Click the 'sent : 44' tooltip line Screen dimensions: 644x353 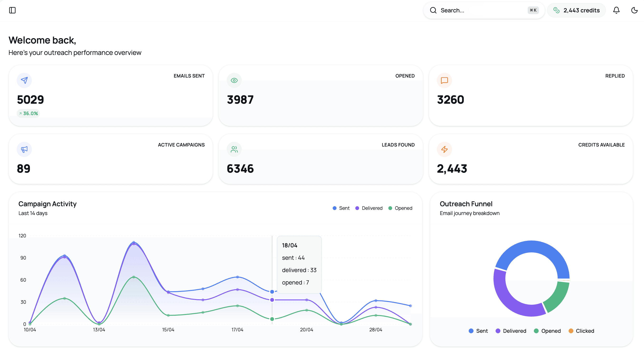click(293, 258)
